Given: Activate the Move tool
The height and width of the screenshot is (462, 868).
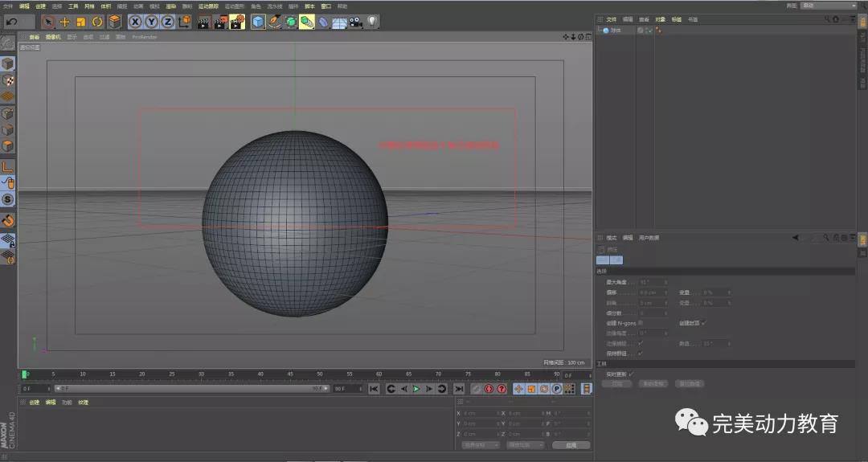Looking at the screenshot, I should click(65, 22).
